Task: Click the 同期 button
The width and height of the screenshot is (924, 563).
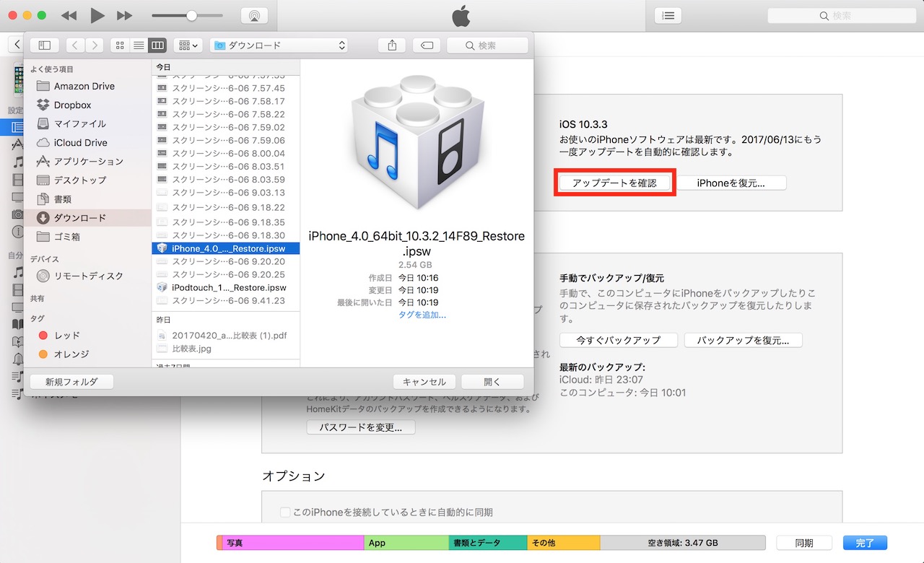Action: pos(803,543)
